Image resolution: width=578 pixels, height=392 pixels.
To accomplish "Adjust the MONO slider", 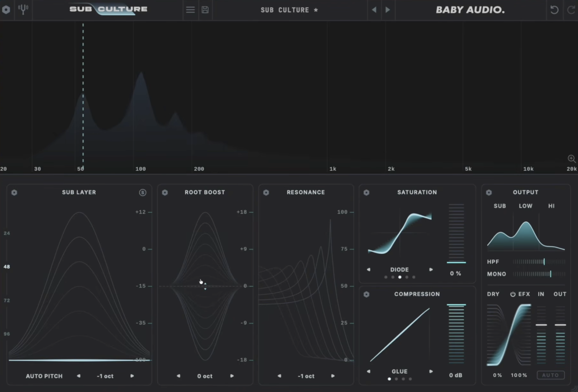I will (539, 274).
